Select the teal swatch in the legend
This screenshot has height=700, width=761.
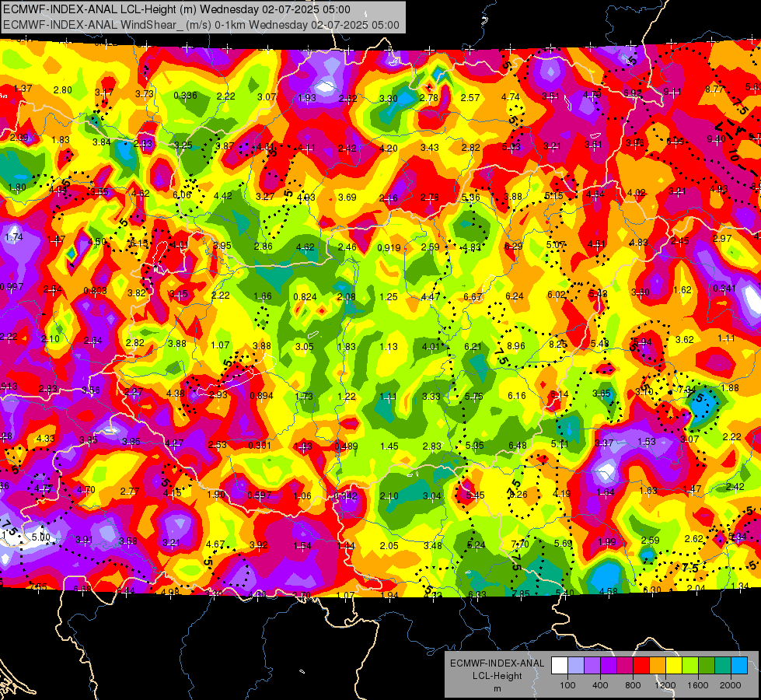tap(723, 666)
